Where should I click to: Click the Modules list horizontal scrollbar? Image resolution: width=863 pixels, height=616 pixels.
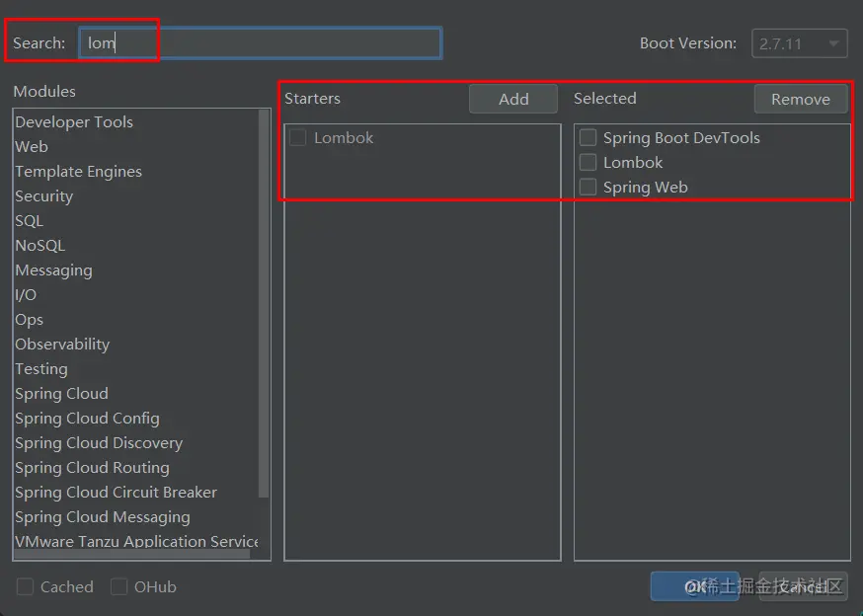(x=132, y=555)
